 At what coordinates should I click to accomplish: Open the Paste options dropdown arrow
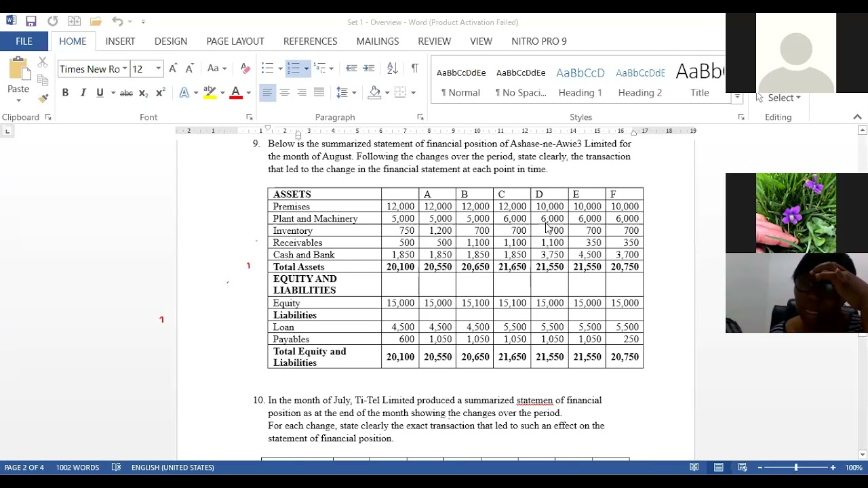point(18,100)
